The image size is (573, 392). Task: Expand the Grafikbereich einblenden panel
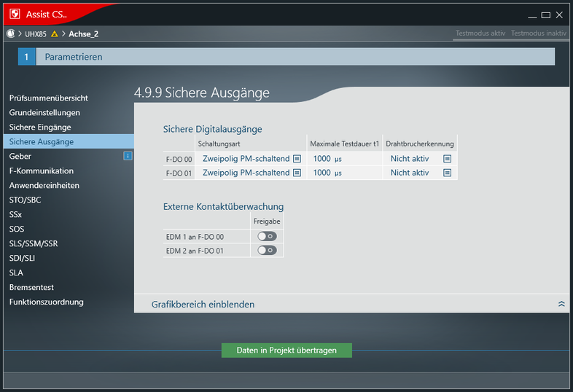tap(561, 304)
